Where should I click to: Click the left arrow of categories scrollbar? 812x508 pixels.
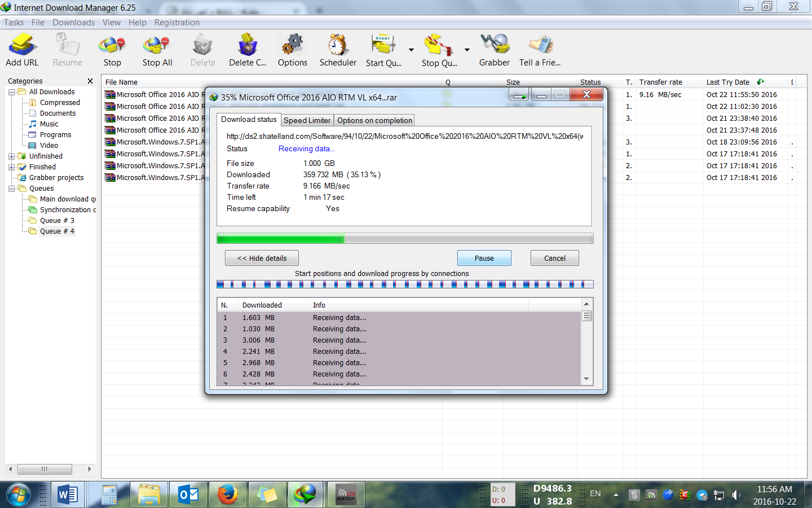(10, 469)
